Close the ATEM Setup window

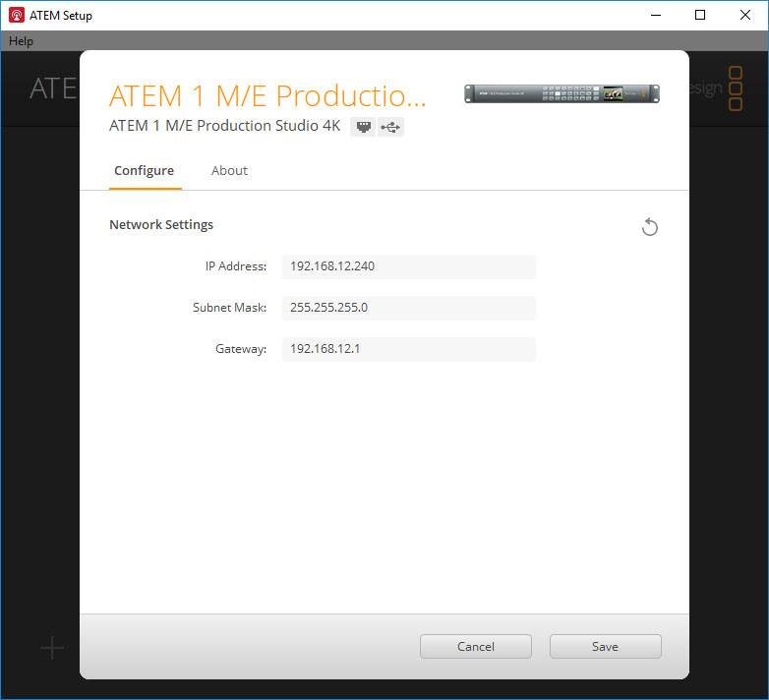point(745,15)
